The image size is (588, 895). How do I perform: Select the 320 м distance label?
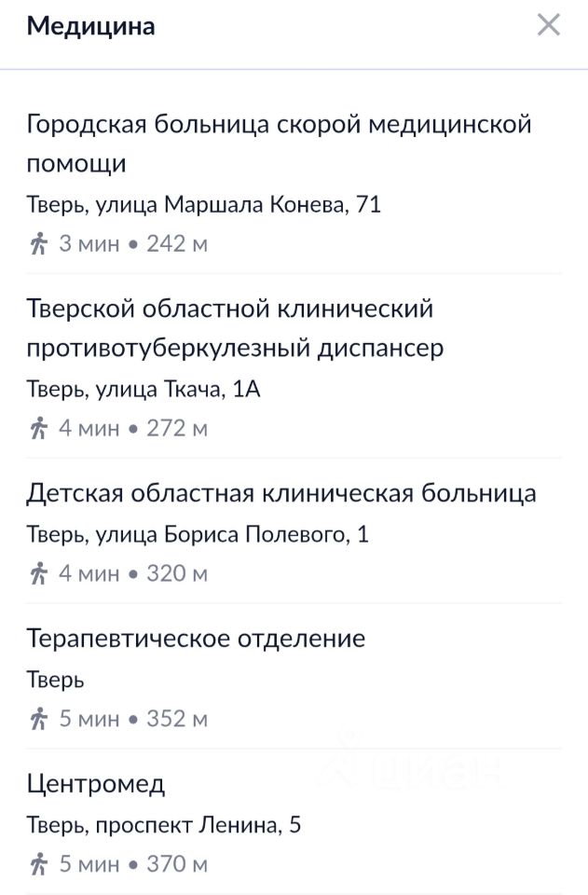177,573
